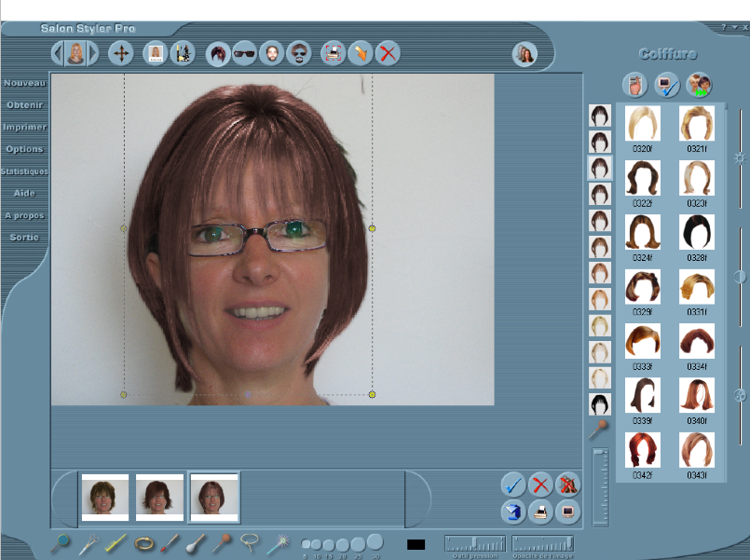Select the brown round-head pin tool

coord(222,543)
